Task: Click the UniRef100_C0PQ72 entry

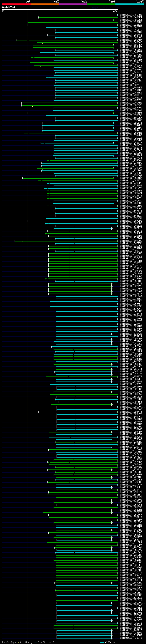Action: coord(131,53)
